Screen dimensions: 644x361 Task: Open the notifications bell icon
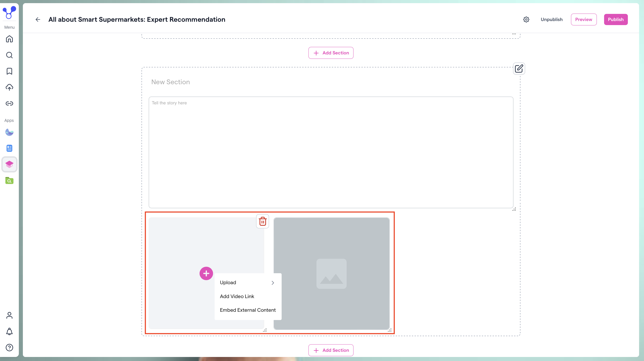pyautogui.click(x=9, y=331)
